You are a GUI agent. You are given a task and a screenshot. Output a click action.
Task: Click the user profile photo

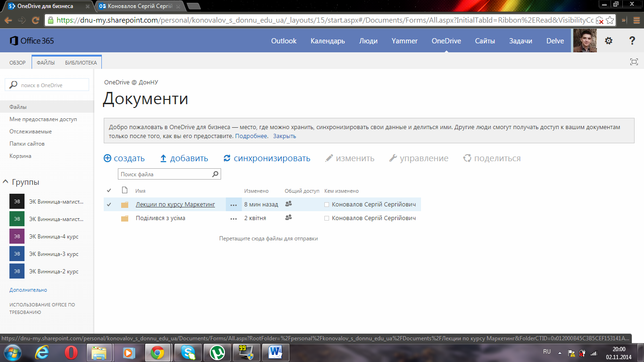[585, 41]
